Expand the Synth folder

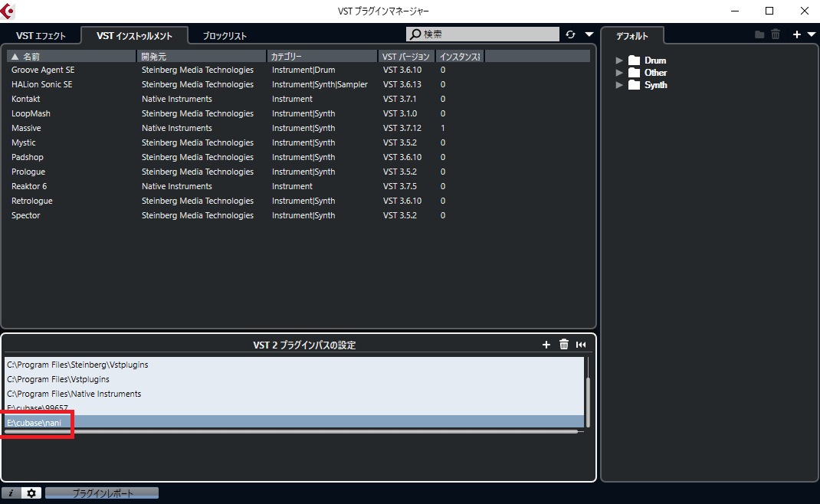tap(619, 85)
